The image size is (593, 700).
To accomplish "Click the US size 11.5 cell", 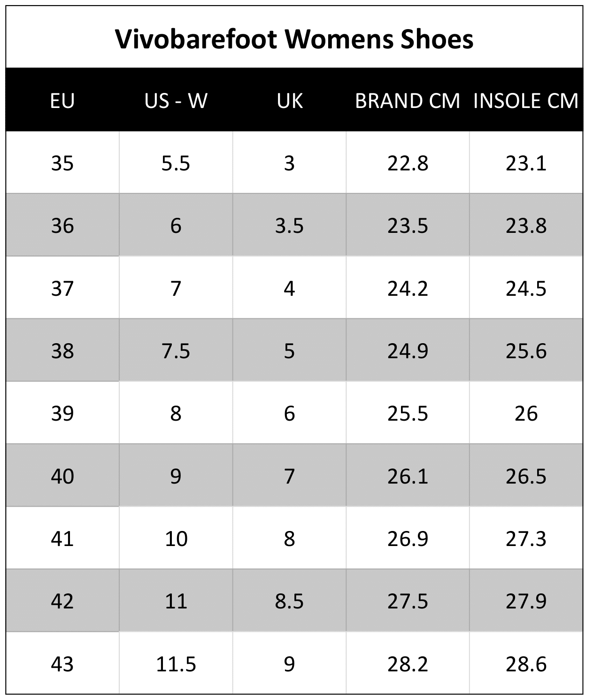I will tap(176, 663).
